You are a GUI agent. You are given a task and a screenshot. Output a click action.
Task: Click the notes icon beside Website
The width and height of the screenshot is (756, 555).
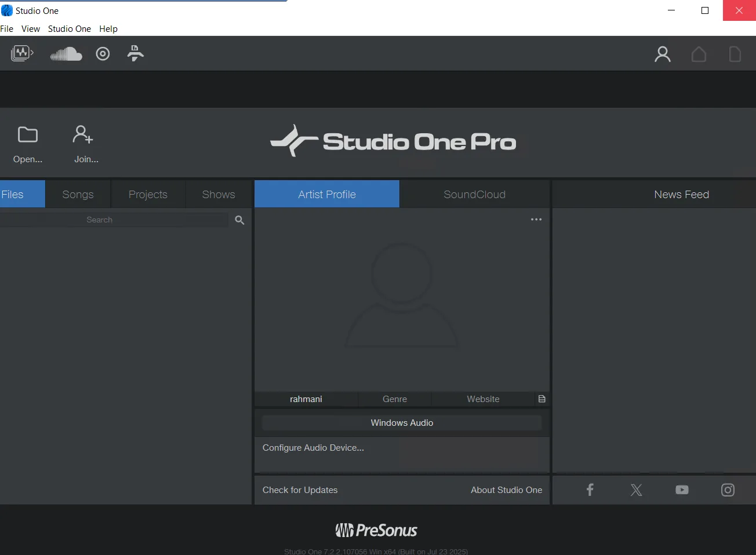click(542, 399)
